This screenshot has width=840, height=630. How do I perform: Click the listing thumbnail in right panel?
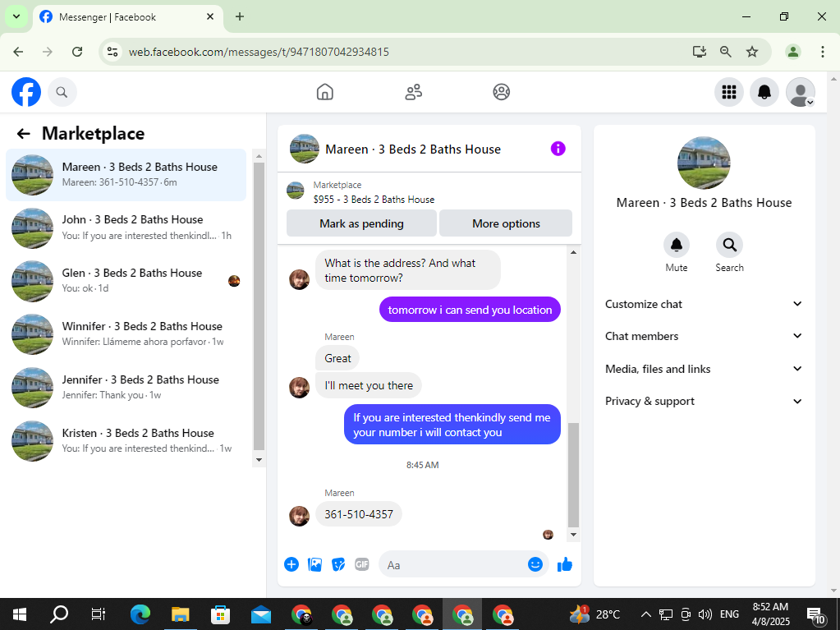coord(704,163)
